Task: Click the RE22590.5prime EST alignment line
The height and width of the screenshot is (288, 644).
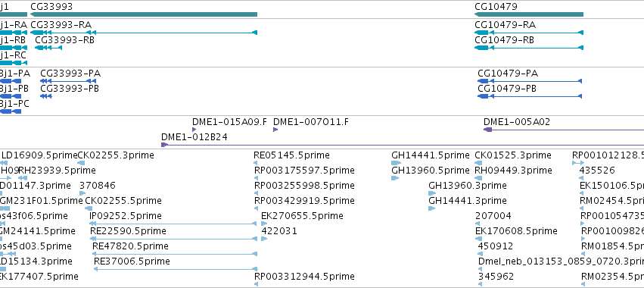Action: (173, 239)
